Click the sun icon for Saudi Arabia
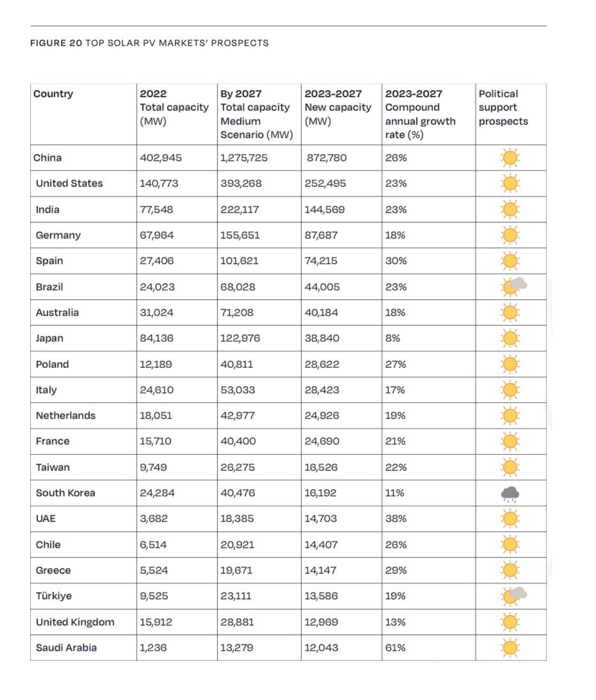 [x=510, y=648]
